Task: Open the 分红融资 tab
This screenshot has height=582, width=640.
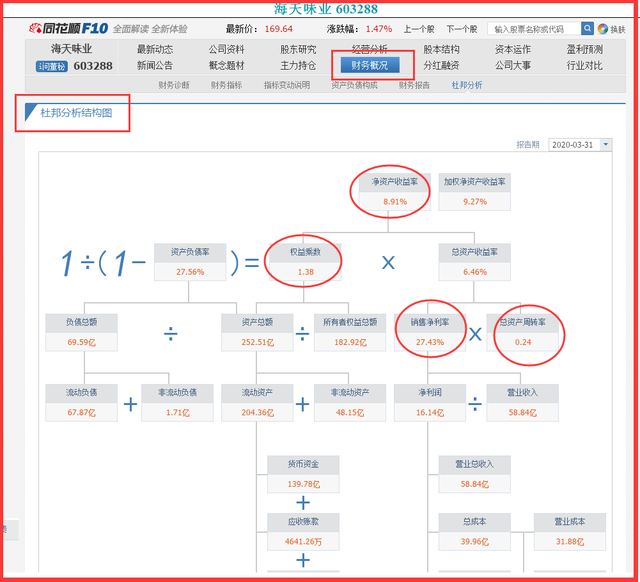Action: pyautogui.click(x=441, y=65)
